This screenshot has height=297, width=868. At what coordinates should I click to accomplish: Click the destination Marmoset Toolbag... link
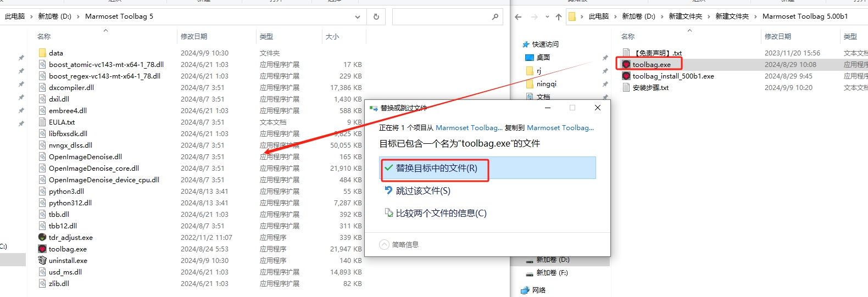tap(560, 127)
